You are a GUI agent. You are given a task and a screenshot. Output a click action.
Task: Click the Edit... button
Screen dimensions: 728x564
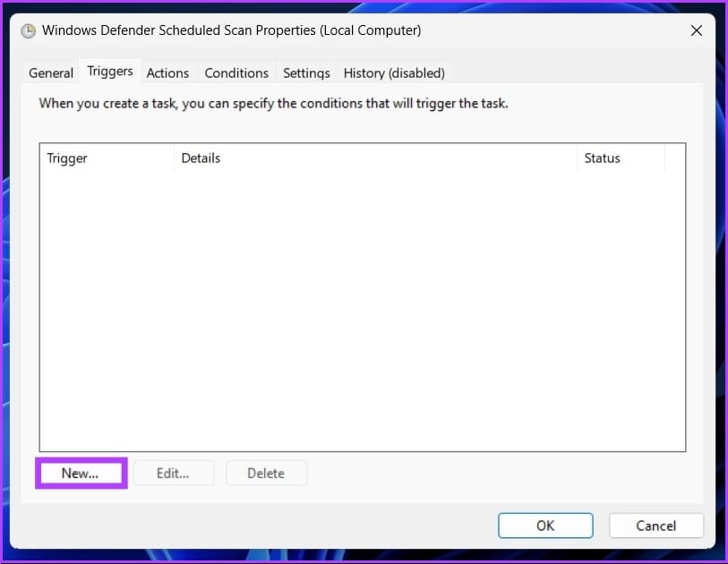[174, 473]
